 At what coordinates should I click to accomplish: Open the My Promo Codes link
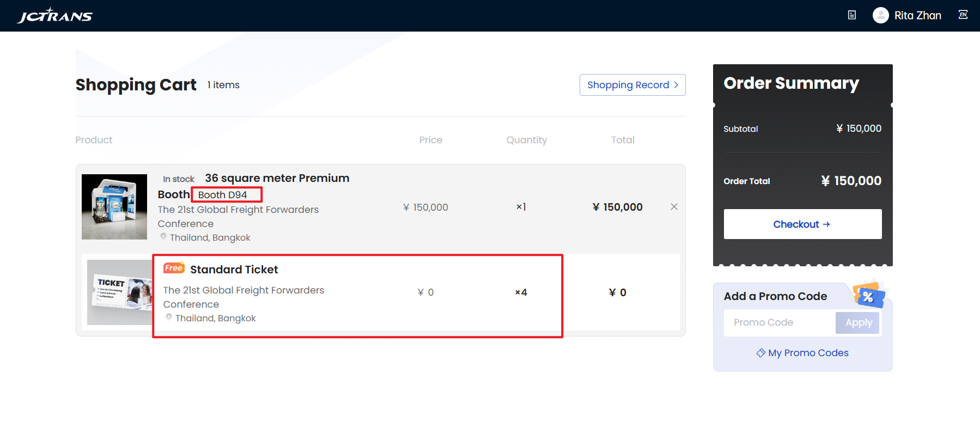pyautogui.click(x=808, y=353)
